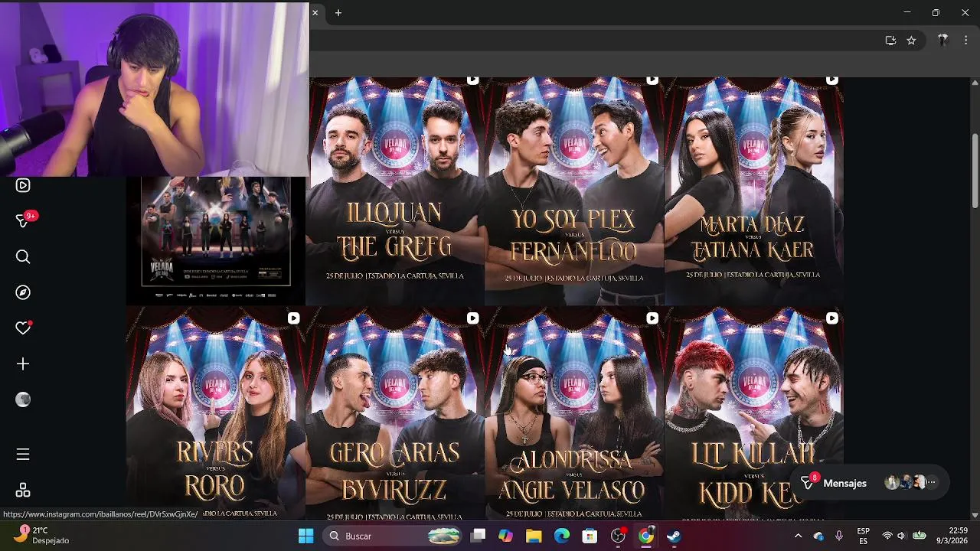
Task: Close the current browser tab
Action: point(315,12)
